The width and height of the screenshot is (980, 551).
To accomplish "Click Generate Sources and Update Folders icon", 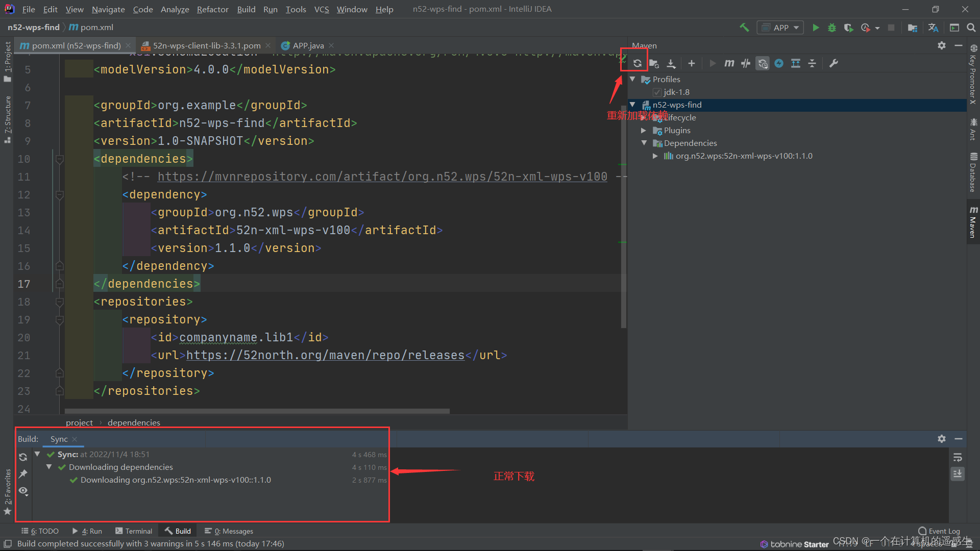I will click(x=654, y=63).
